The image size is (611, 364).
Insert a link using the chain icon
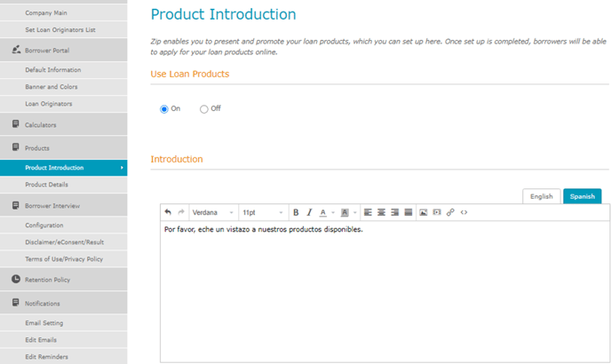[450, 213]
